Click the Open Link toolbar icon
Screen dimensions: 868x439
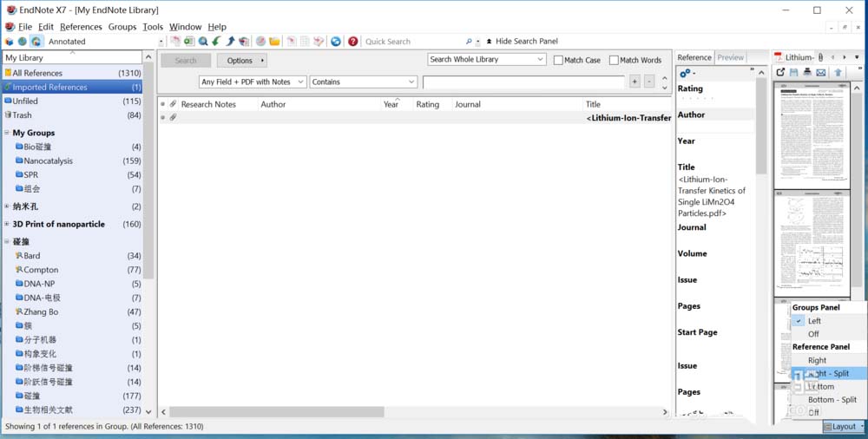pyautogui.click(x=260, y=42)
